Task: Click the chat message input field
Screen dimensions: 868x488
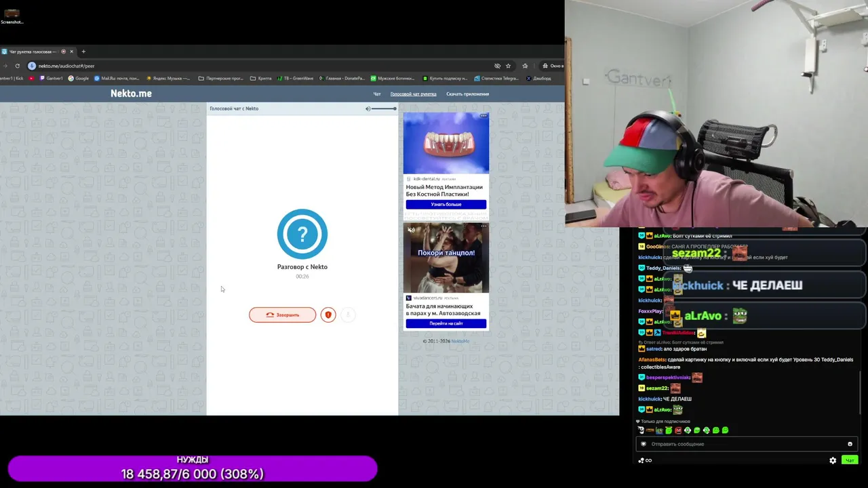Action: coord(746,444)
